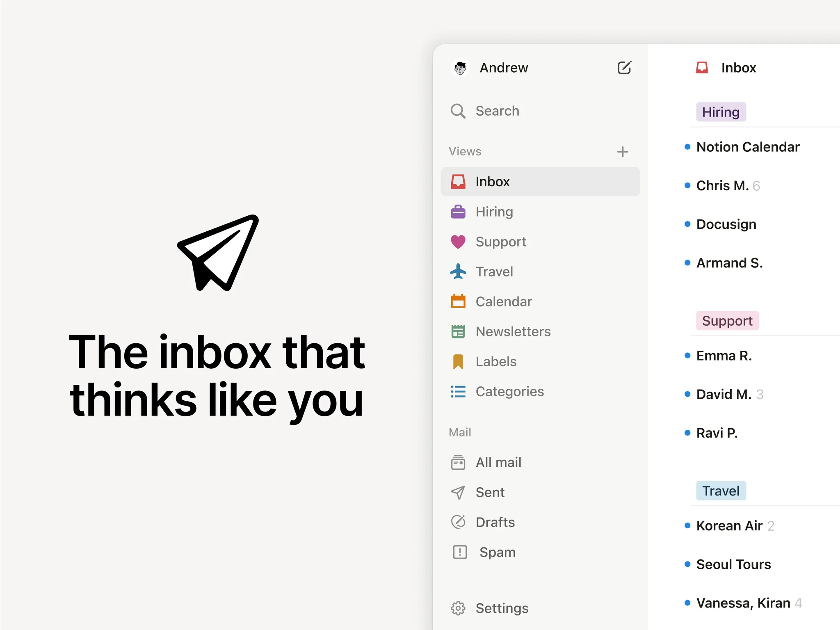Click the Categories list icon
Viewport: 840px width, 630px height.
458,391
